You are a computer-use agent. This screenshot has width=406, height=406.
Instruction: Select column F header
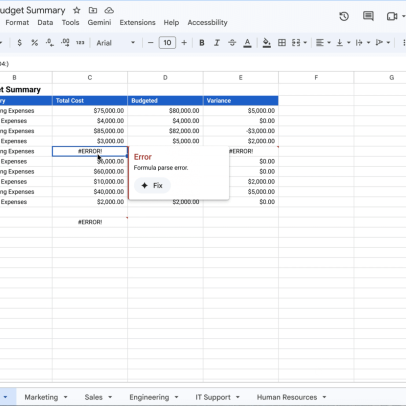pyautogui.click(x=316, y=77)
